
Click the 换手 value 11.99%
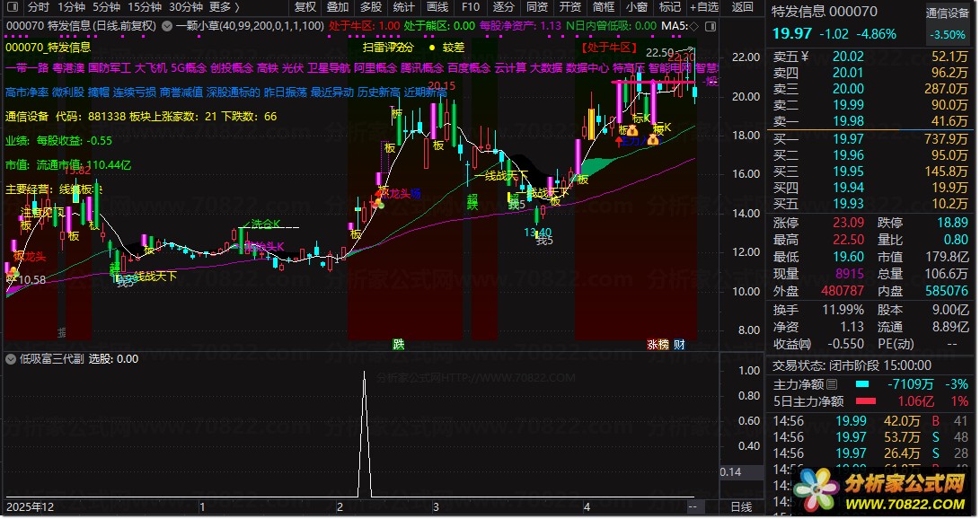click(x=843, y=310)
